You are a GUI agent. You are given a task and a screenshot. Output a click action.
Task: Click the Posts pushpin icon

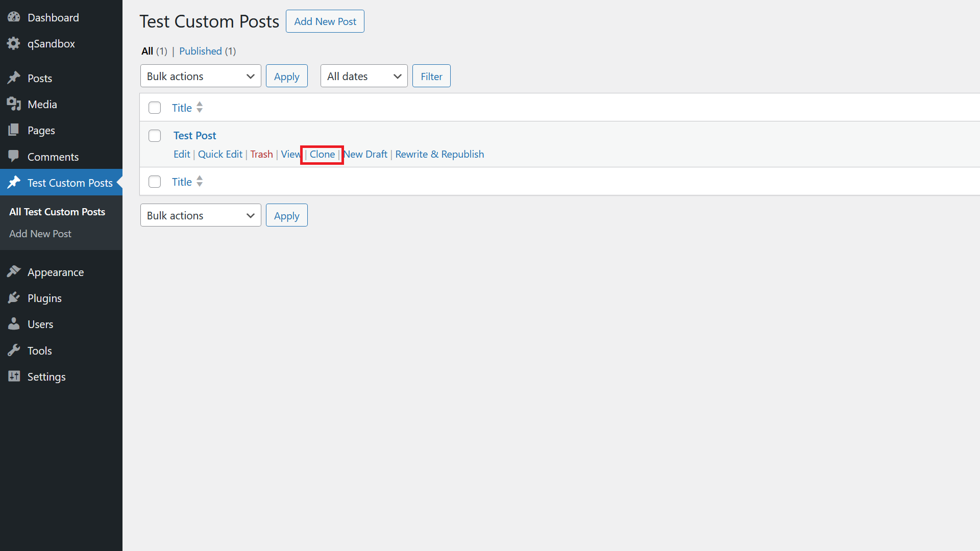(14, 78)
